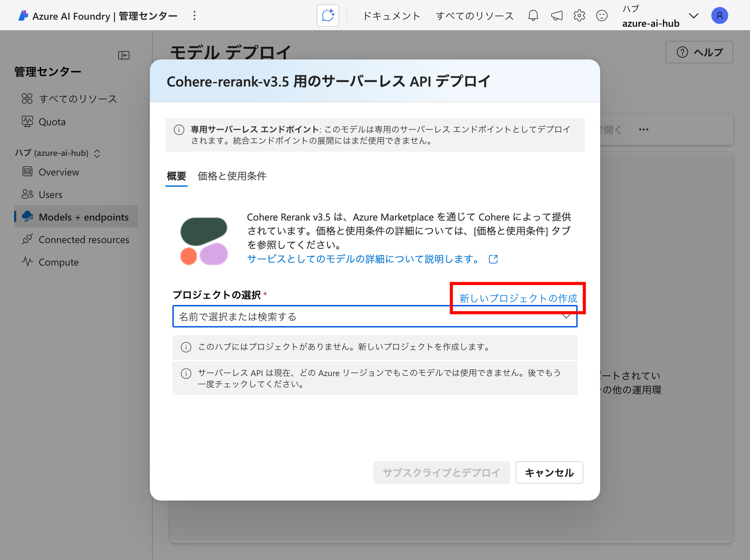Open the user account avatar
Viewport: 750px width, 560px height.
pyautogui.click(x=719, y=15)
